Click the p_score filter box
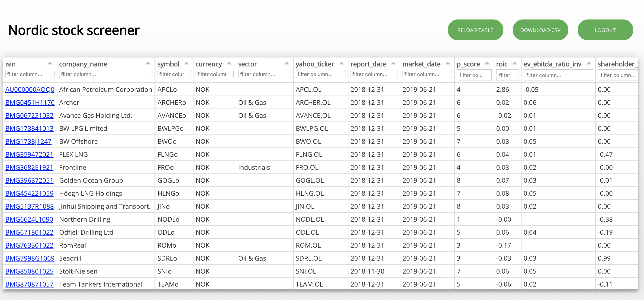The image size is (644, 300). [x=474, y=75]
